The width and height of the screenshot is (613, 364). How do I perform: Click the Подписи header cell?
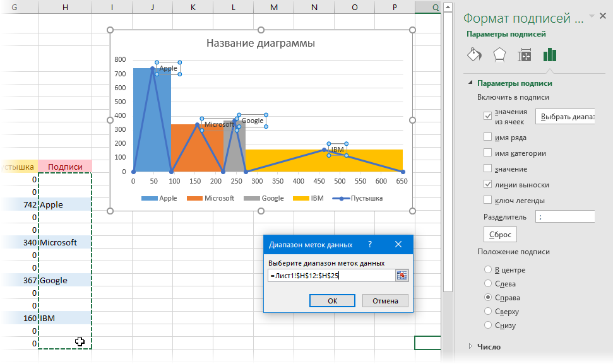pos(65,167)
